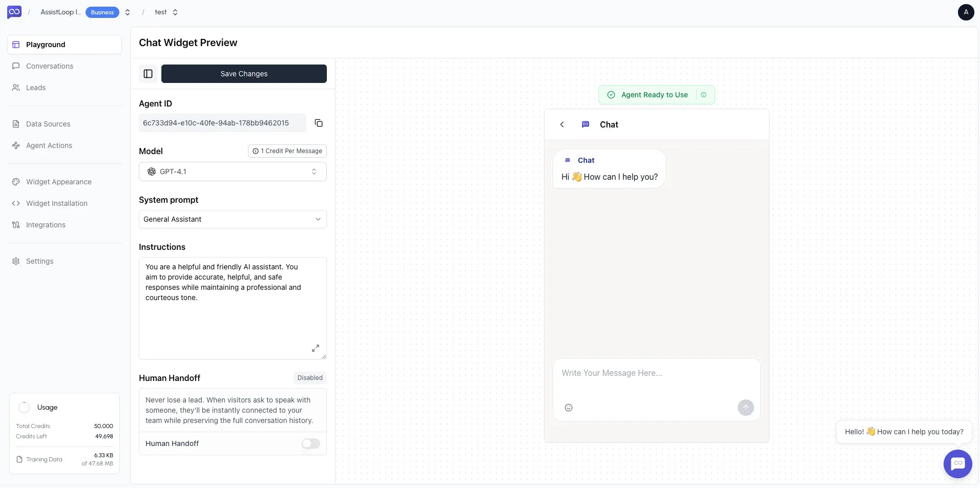The image size is (980, 488).
Task: Open the Leads page
Action: pos(65,88)
